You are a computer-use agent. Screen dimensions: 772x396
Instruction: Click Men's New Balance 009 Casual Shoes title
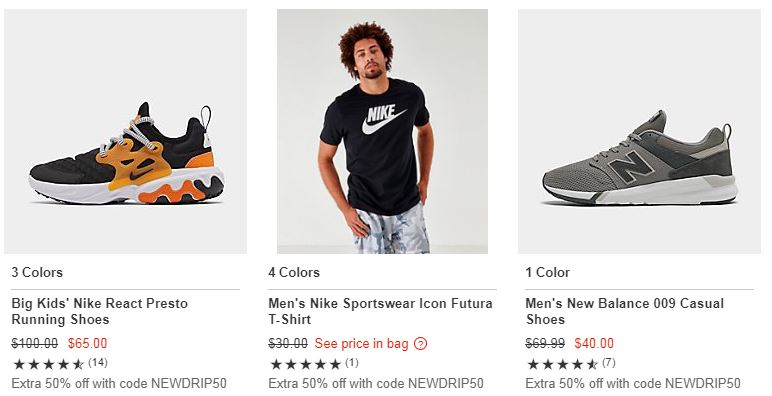pyautogui.click(x=624, y=311)
